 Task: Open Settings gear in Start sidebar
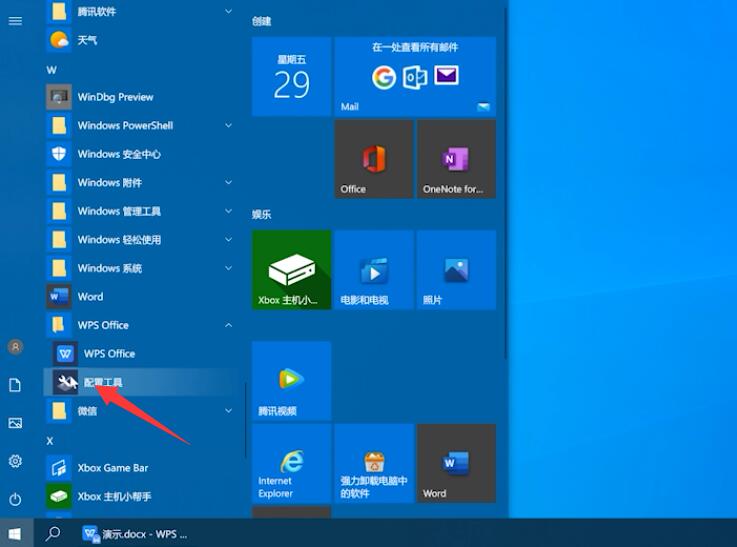tap(15, 461)
